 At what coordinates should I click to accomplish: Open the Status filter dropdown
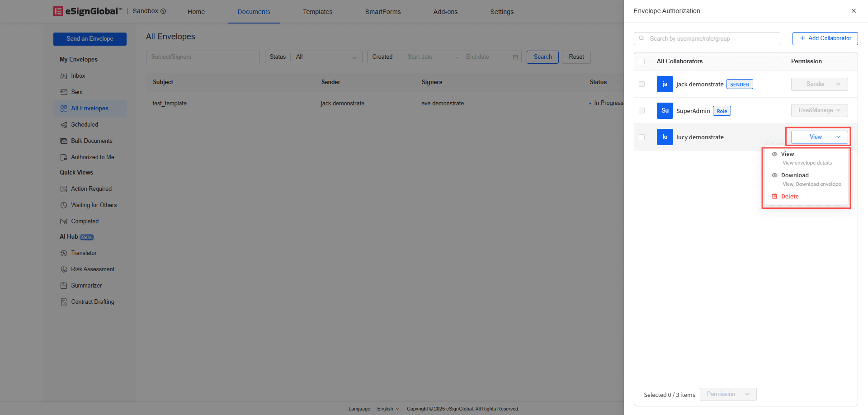click(325, 57)
